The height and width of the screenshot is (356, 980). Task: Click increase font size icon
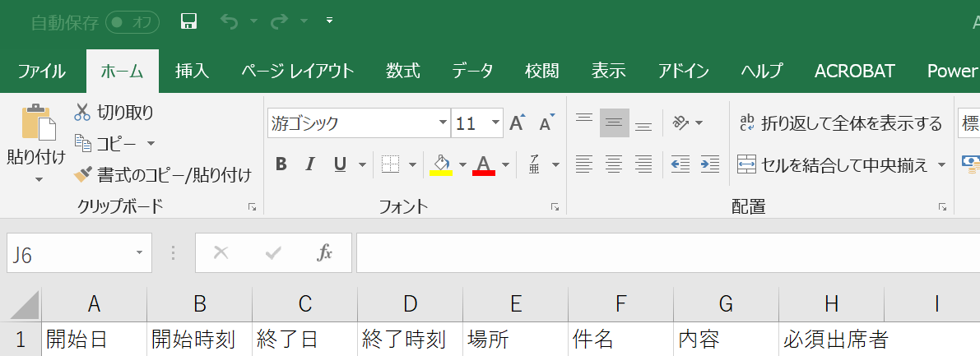pos(518,123)
